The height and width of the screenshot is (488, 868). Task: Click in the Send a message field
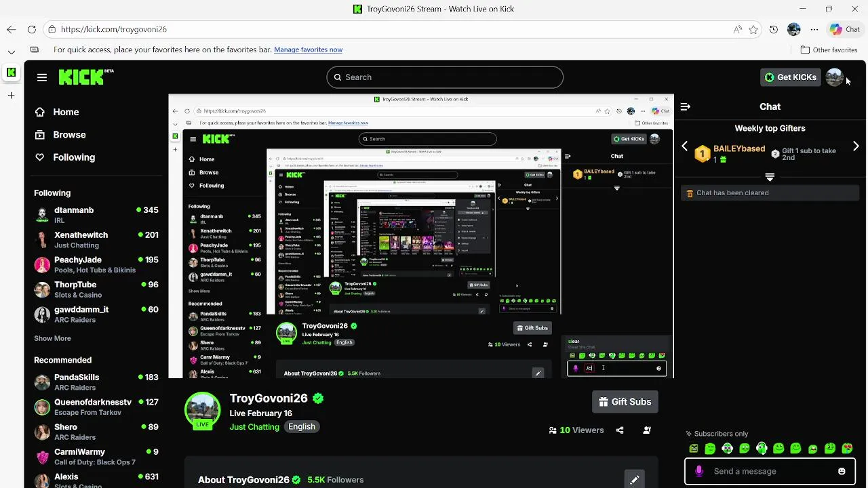770,471
